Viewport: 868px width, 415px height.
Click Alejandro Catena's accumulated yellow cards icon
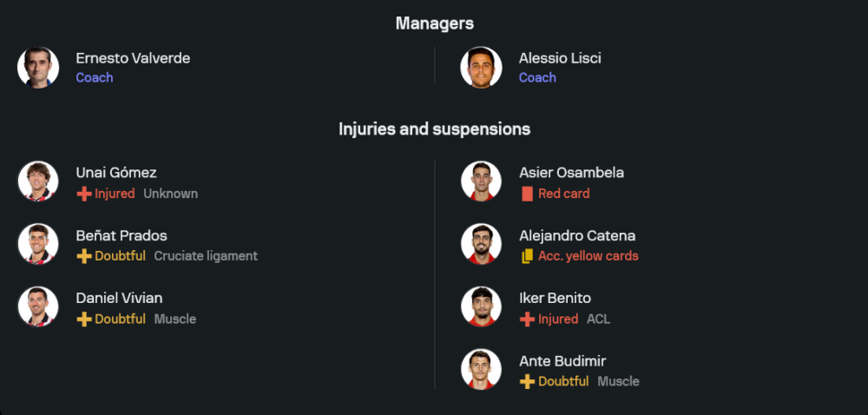527,256
